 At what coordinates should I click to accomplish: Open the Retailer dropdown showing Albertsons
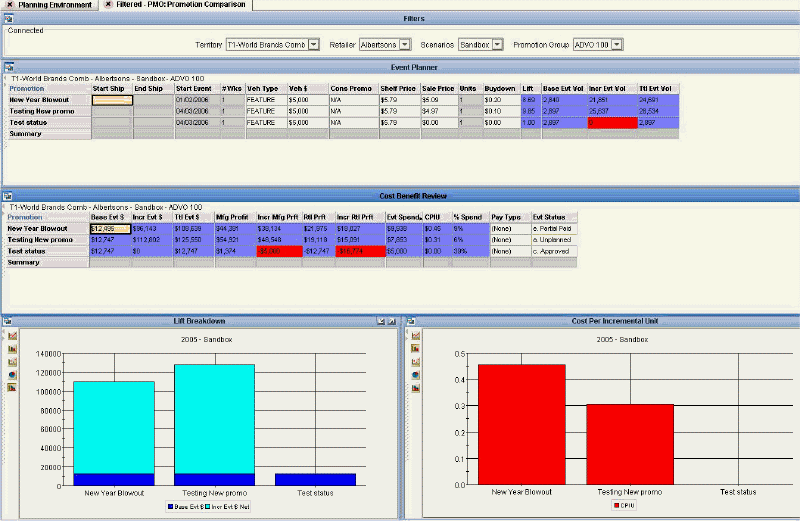coord(405,45)
